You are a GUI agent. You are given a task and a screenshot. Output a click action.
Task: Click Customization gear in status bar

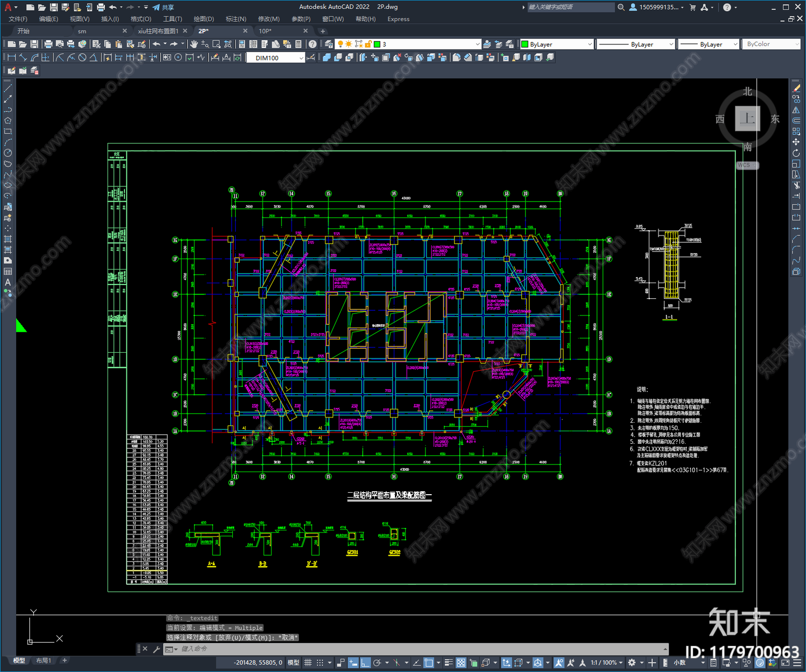pos(632,662)
